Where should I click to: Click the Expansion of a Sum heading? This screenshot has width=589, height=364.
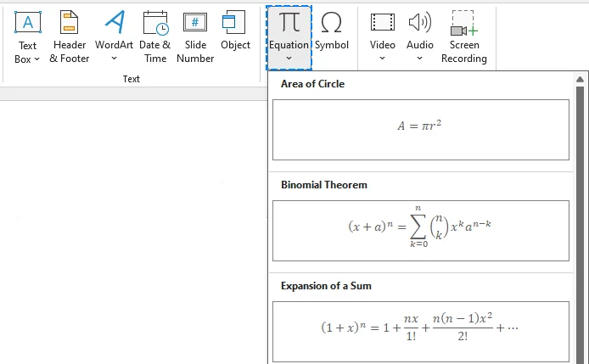coord(326,286)
